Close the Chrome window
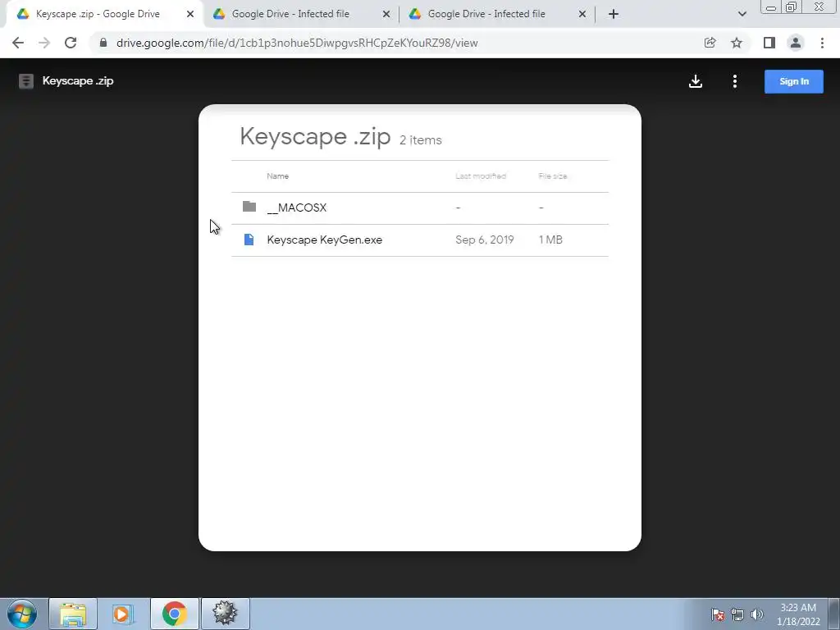Screen dimensions: 840x630 coord(819,7)
